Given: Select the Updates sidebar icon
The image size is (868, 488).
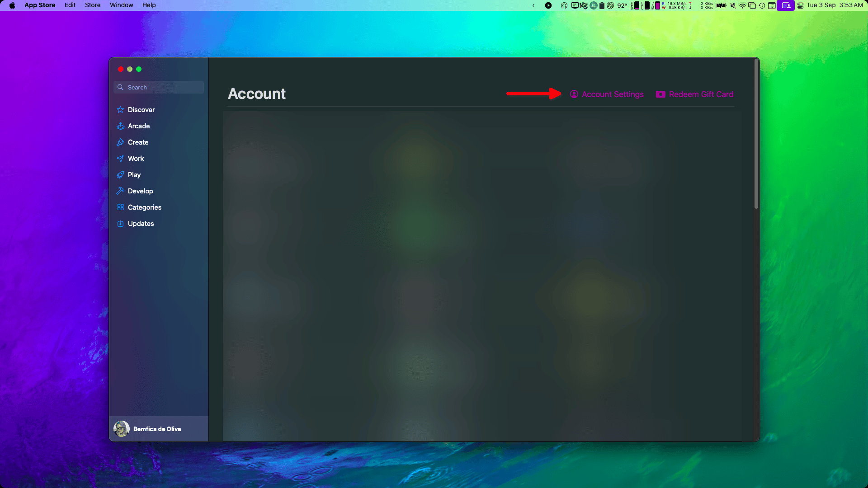Looking at the screenshot, I should [120, 224].
